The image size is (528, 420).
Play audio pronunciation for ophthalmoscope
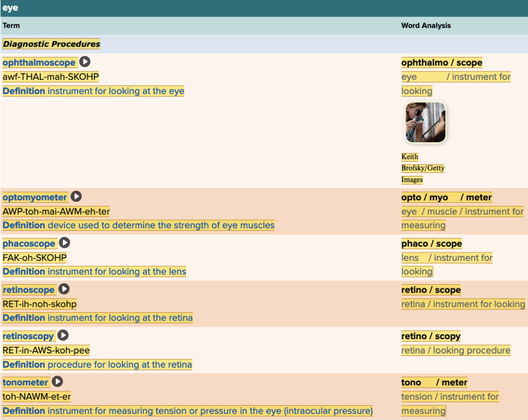(84, 62)
